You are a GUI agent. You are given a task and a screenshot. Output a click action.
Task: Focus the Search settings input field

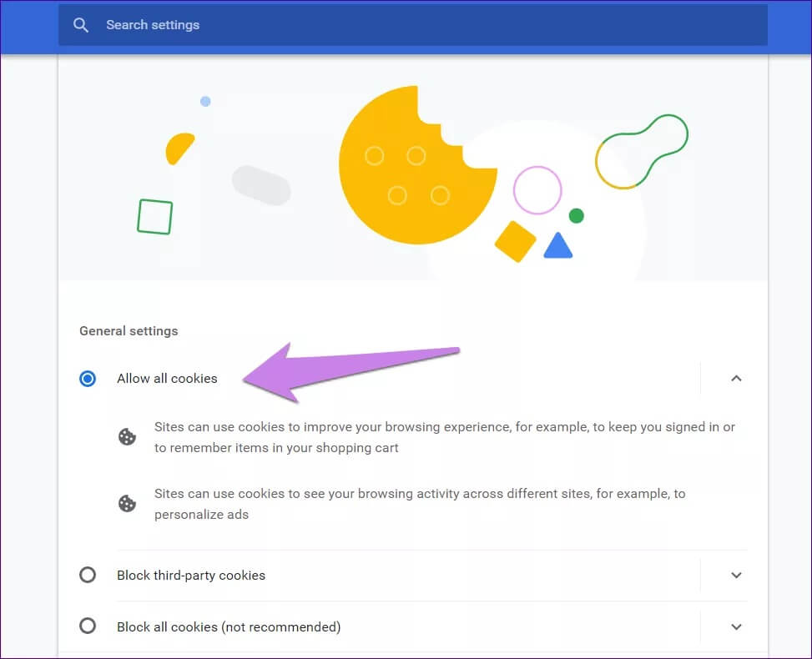point(417,25)
